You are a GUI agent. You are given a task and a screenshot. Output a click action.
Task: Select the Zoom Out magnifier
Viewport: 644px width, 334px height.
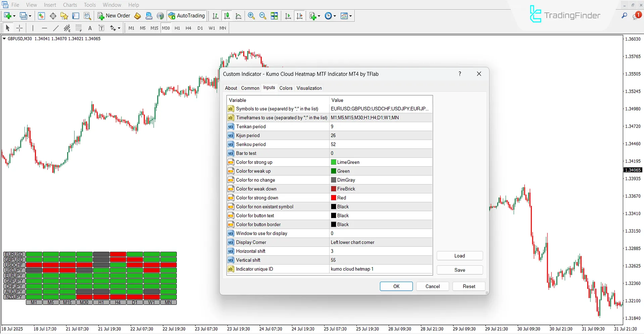point(263,16)
